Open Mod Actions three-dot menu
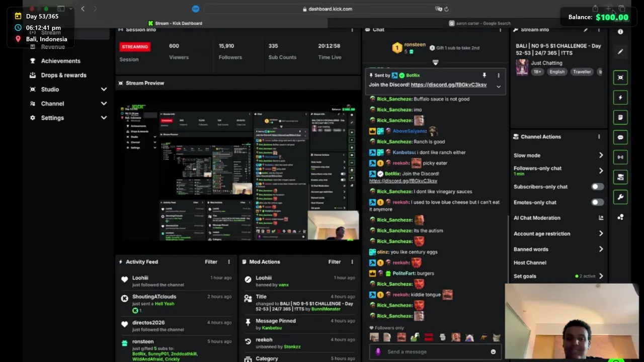644x362 pixels. (352, 262)
